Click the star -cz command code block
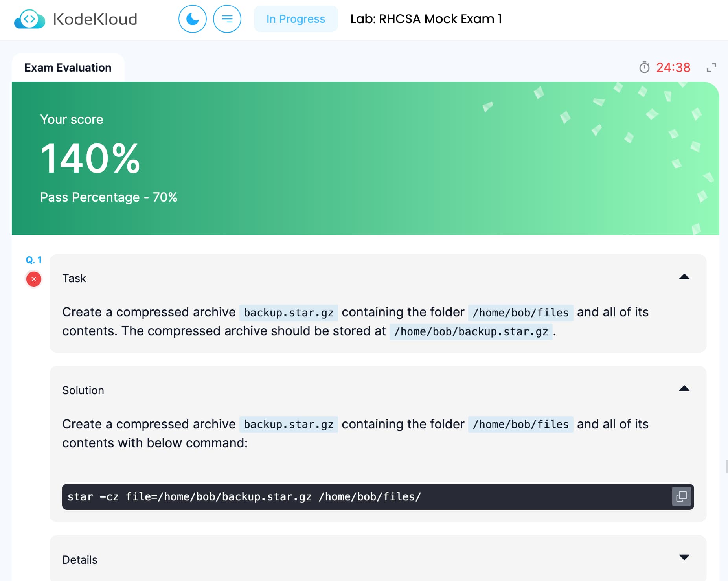The width and height of the screenshot is (728, 581). point(378,497)
